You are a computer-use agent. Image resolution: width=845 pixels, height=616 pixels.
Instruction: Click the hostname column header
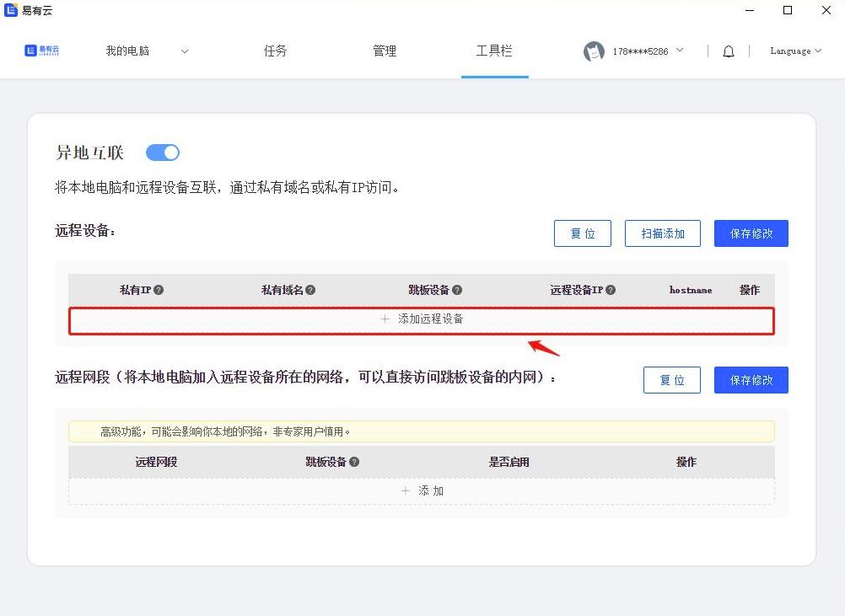coord(691,290)
